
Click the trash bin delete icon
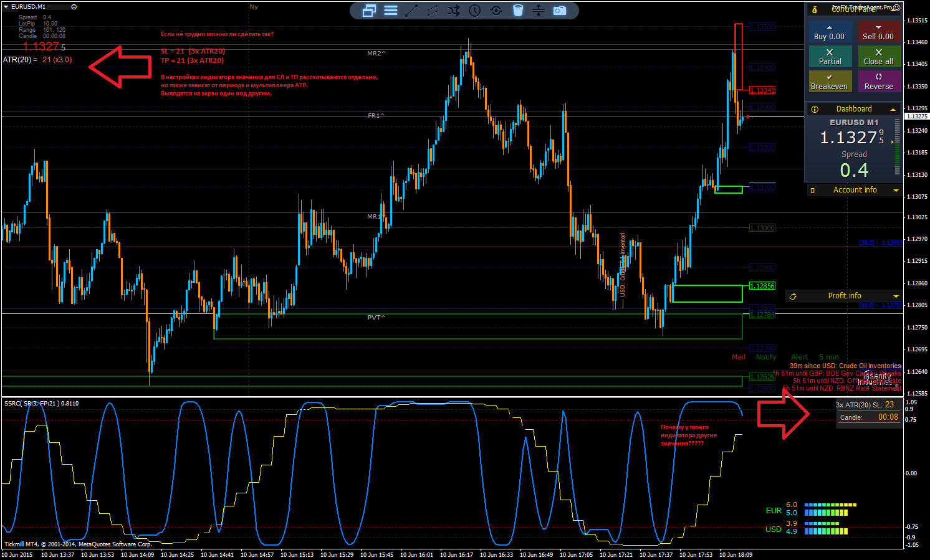517,11
